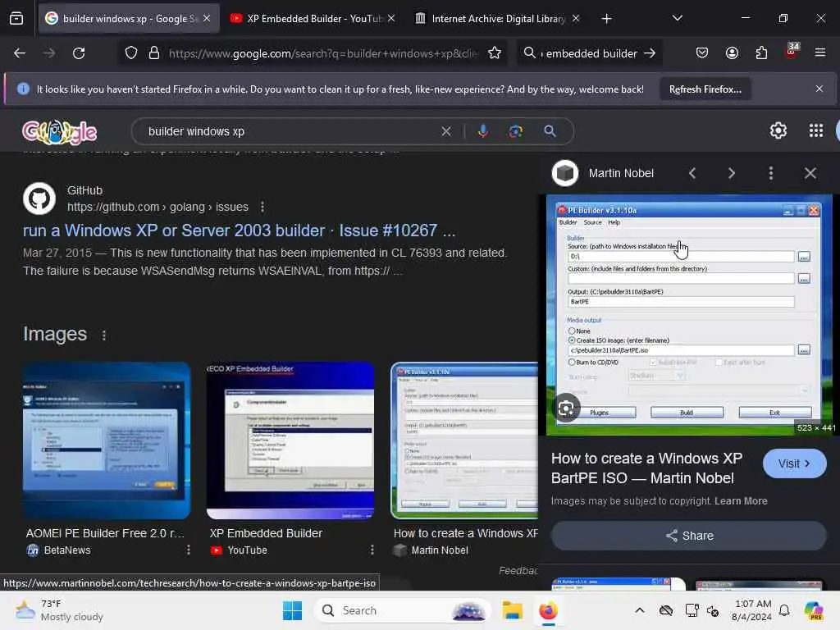
Task: Open the GitHub result options menu
Action: pos(262,207)
